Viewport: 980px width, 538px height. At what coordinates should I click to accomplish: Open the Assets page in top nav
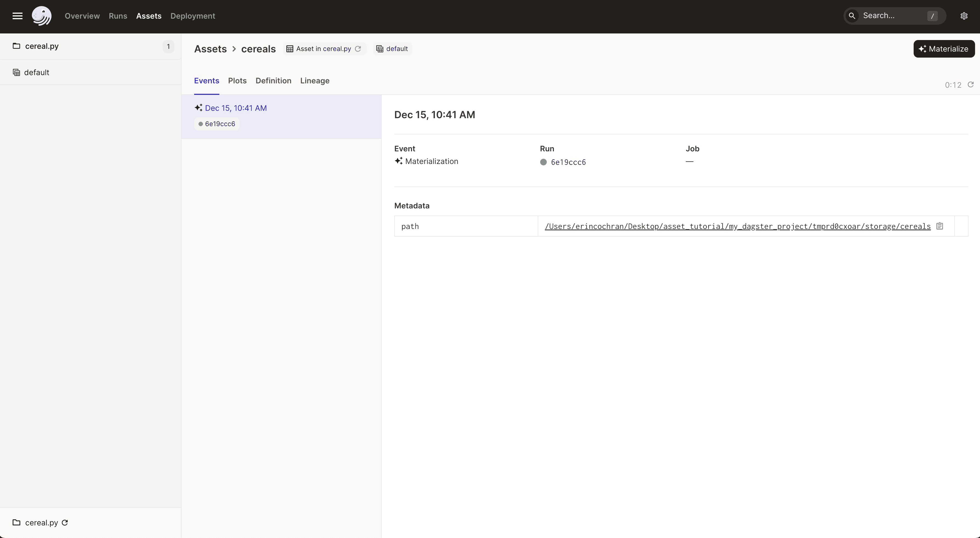point(149,16)
